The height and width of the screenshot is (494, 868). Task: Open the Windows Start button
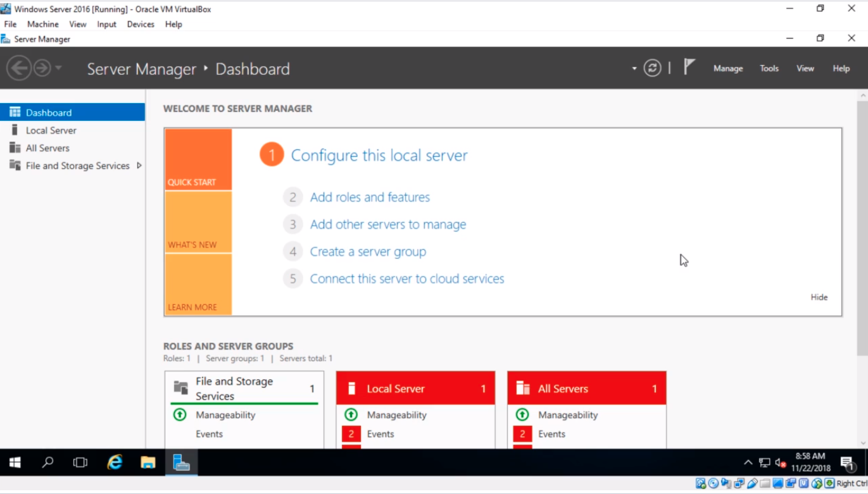coord(15,462)
